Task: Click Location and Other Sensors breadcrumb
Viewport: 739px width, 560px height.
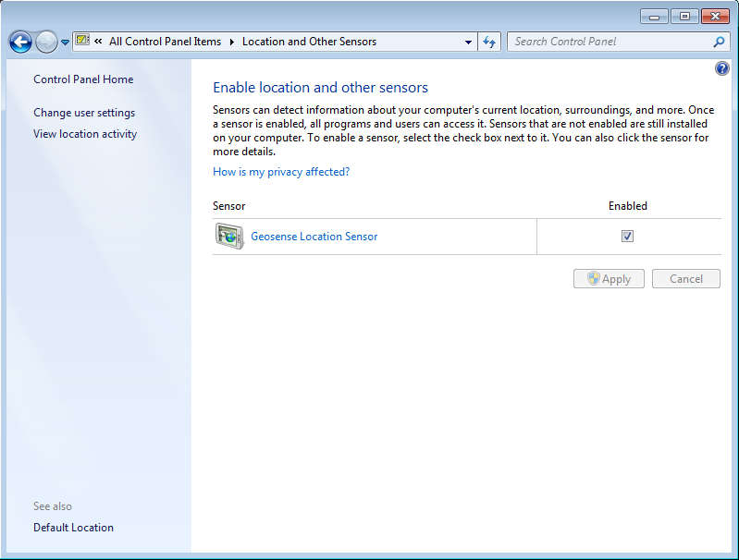Action: point(309,42)
